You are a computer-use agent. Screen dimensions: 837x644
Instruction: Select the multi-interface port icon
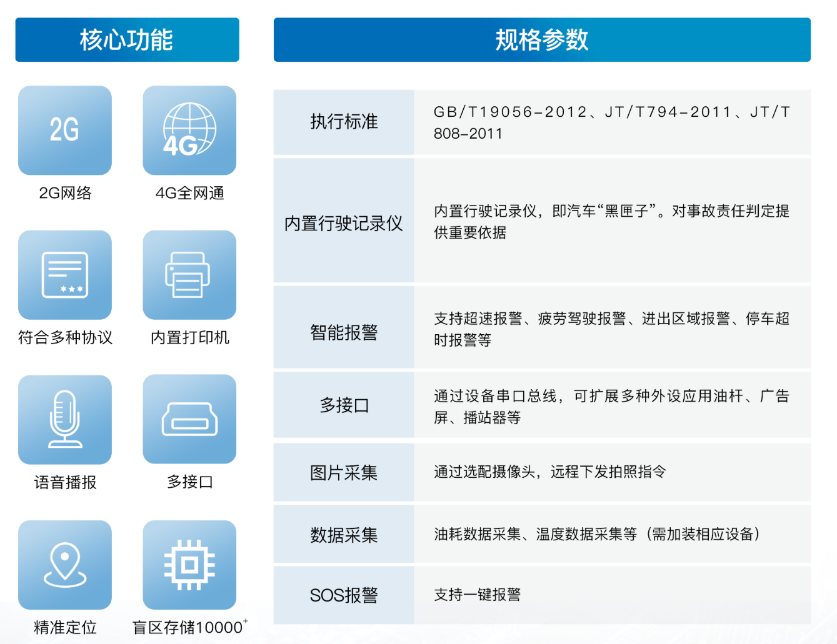point(189,419)
